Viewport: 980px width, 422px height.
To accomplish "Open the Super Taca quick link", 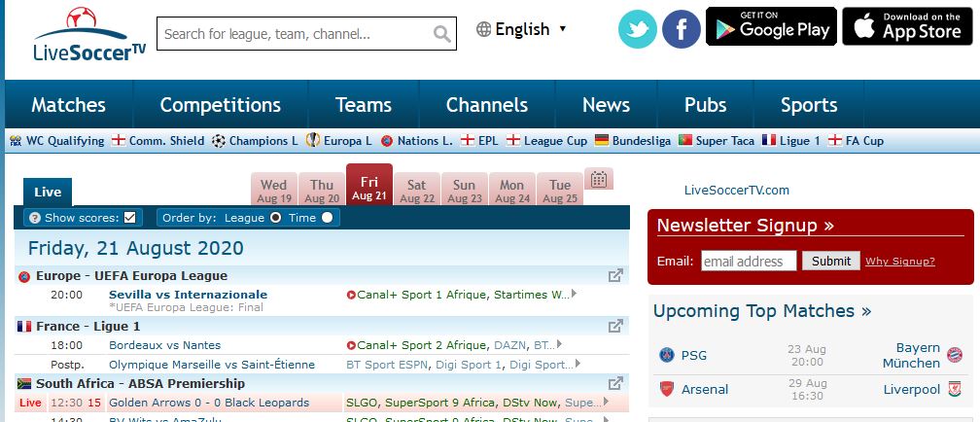I will (717, 141).
